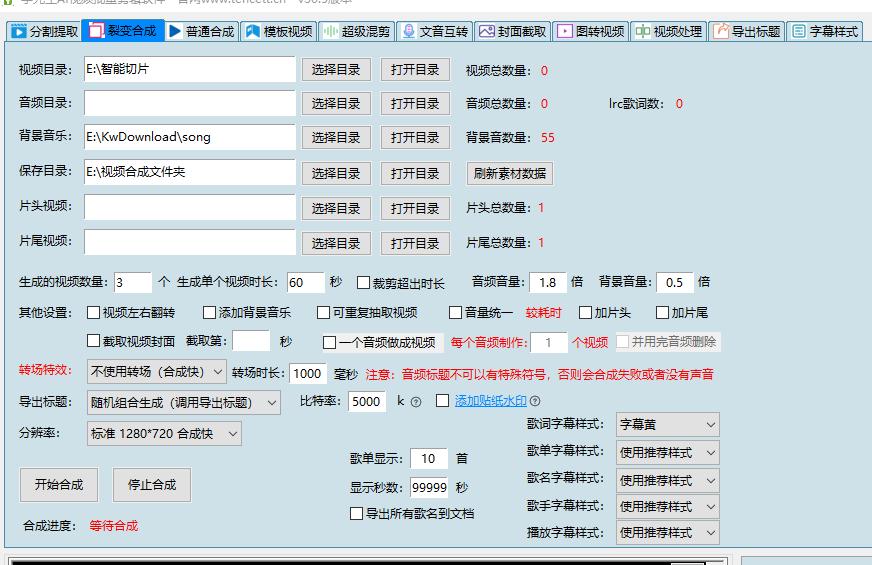
Task: Click the help icon next to 添加贴纸水印
Action: coord(535,402)
